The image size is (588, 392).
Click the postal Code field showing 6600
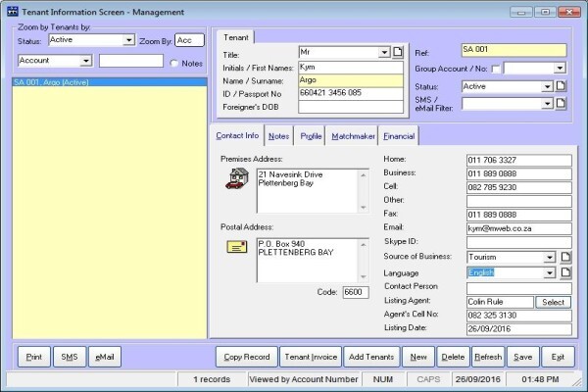tap(356, 292)
